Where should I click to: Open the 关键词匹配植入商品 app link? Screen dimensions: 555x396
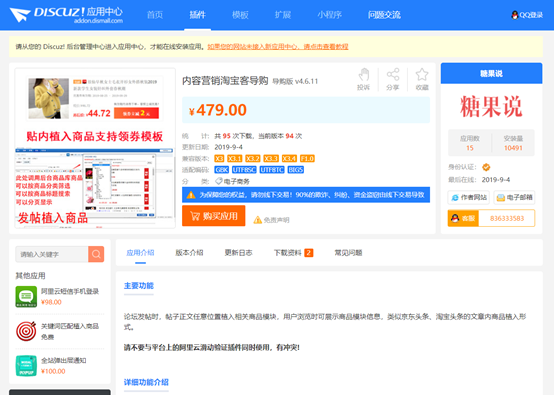point(70,326)
